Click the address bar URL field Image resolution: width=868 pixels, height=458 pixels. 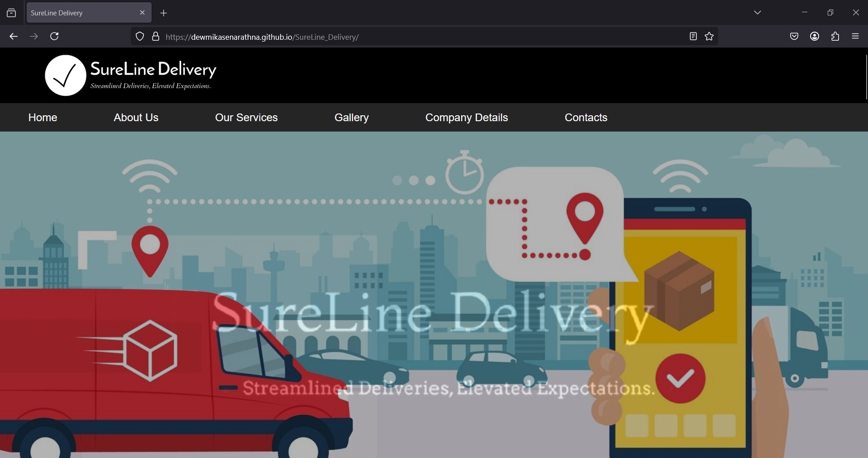(x=407, y=37)
